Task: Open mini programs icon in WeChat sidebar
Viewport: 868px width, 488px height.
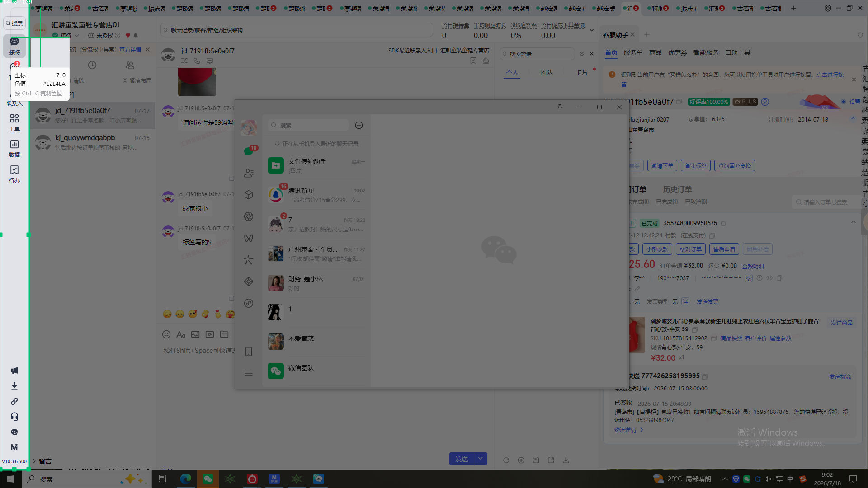Action: (x=249, y=303)
